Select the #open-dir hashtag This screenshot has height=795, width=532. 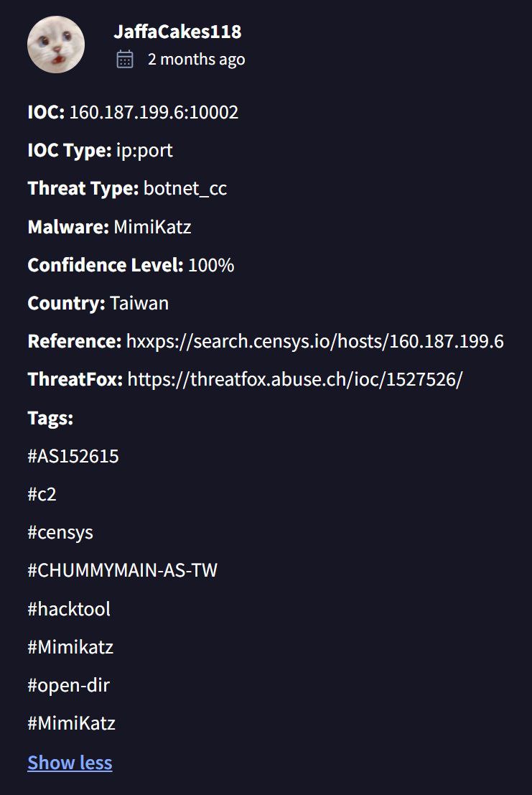point(68,685)
